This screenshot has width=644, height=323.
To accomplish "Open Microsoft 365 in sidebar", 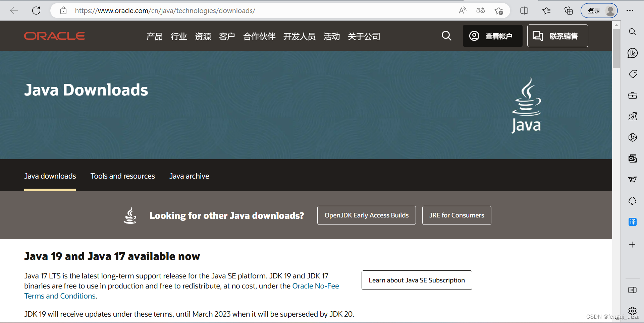I will point(633,137).
